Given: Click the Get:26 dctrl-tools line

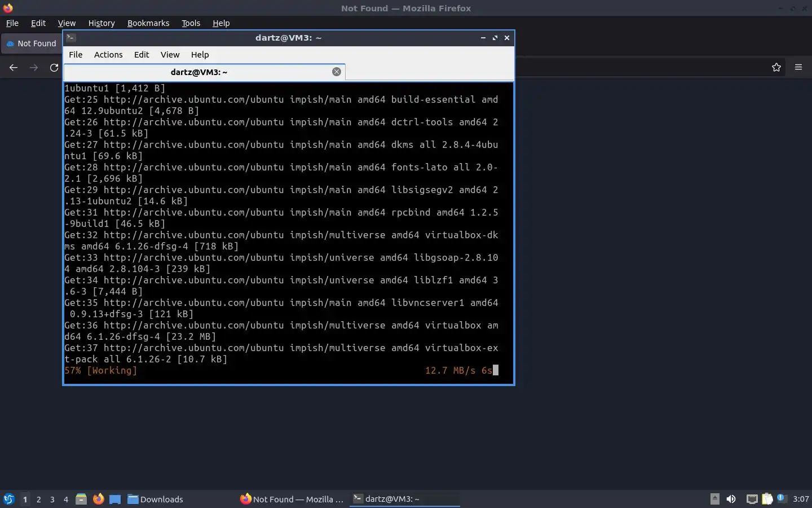Looking at the screenshot, I should [x=281, y=128].
